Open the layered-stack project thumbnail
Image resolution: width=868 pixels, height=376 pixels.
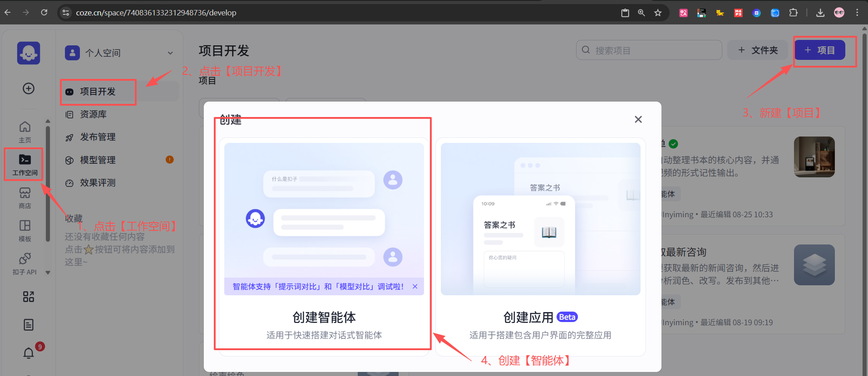[814, 265]
